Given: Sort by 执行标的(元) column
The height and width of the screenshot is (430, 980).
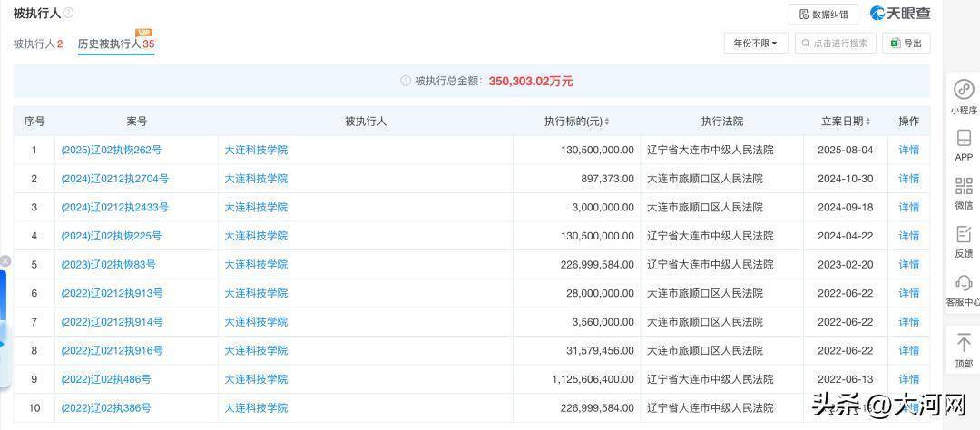Looking at the screenshot, I should pos(607,122).
